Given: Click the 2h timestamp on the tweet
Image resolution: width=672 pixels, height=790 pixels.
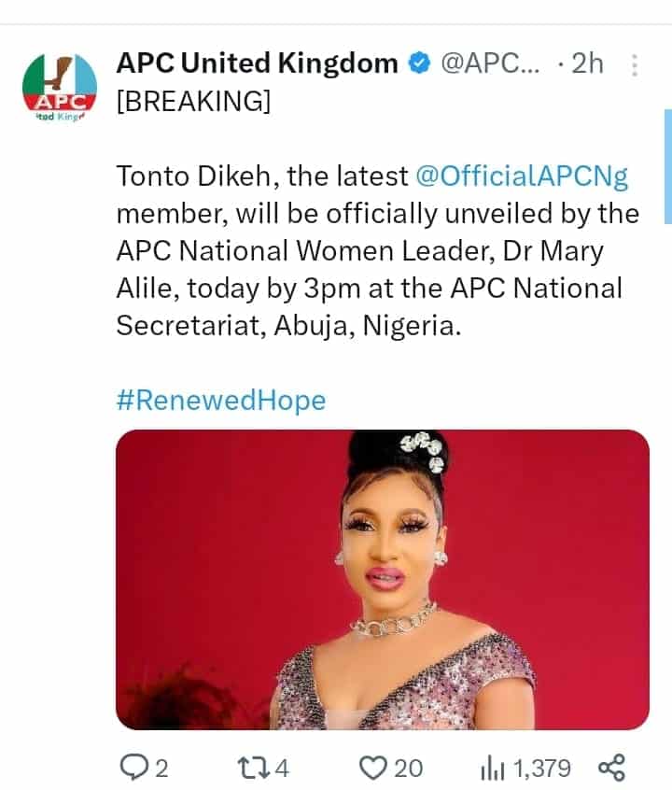Looking at the screenshot, I should point(589,63).
